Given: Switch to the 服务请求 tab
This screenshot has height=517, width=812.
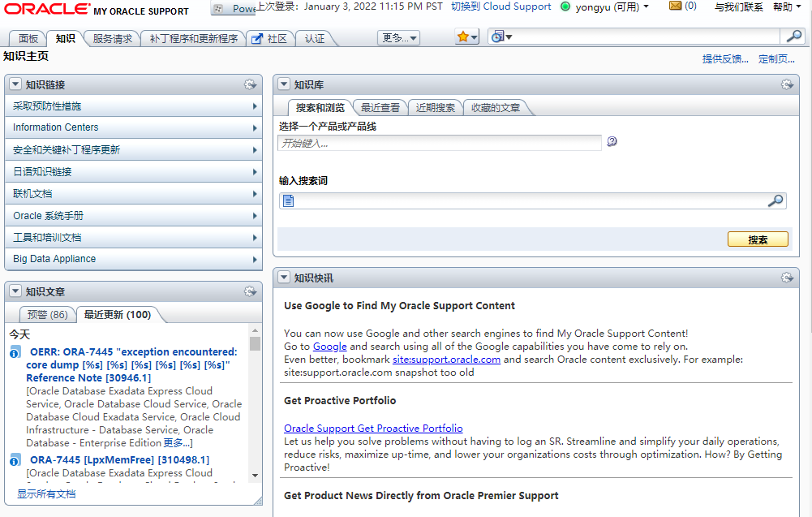Looking at the screenshot, I should click(113, 39).
